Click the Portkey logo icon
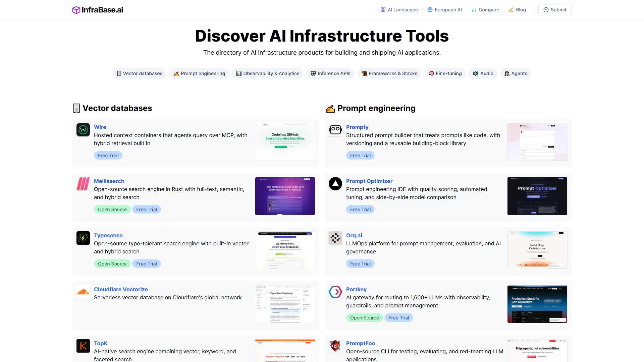 [x=335, y=292]
